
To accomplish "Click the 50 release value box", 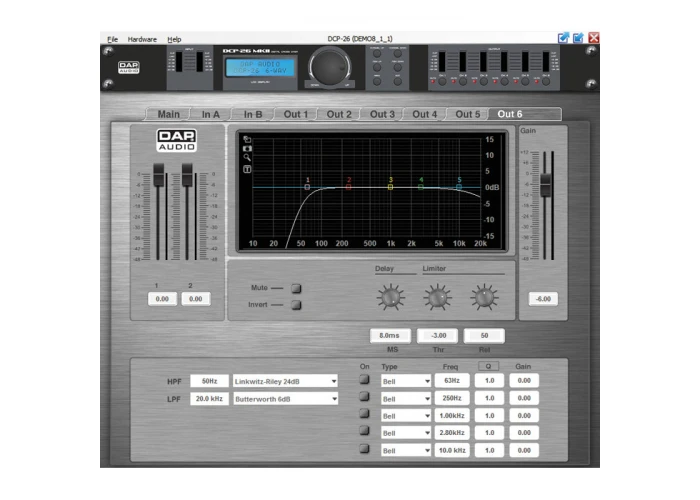I will 484,335.
